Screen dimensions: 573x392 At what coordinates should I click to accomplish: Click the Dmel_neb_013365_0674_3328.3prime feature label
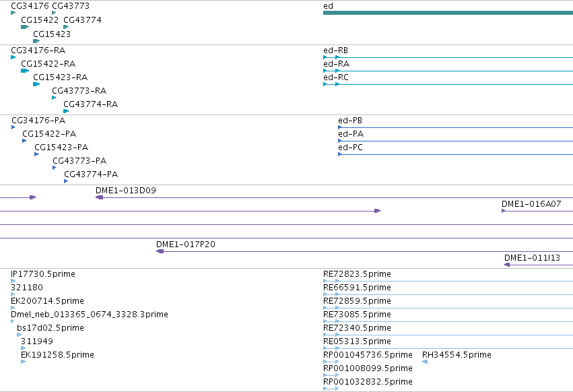pos(90,315)
